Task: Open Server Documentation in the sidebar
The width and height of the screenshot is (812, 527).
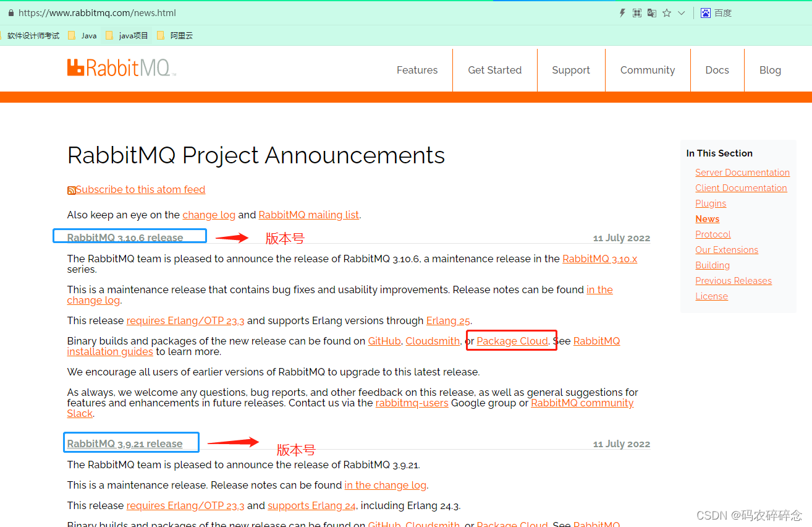Action: 742,173
